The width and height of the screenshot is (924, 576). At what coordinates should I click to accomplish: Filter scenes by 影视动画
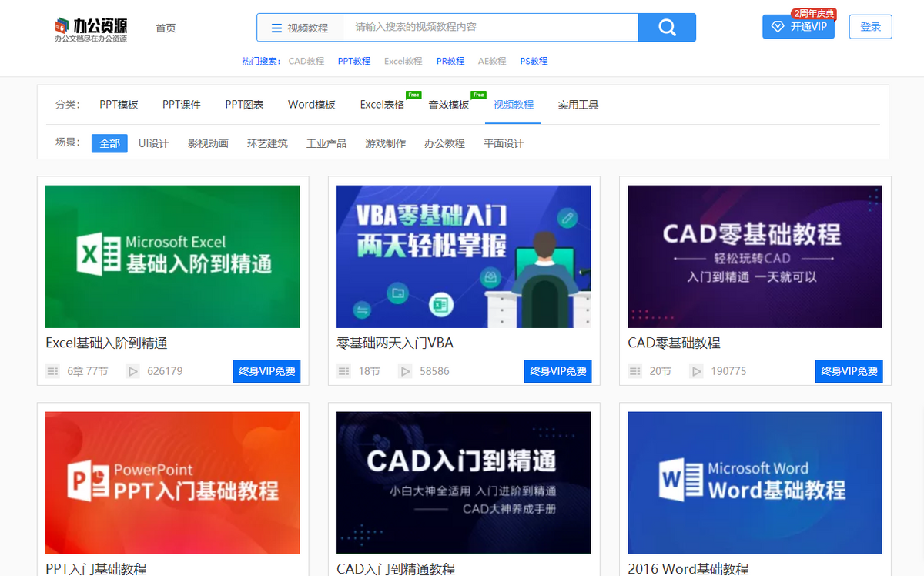coord(208,143)
